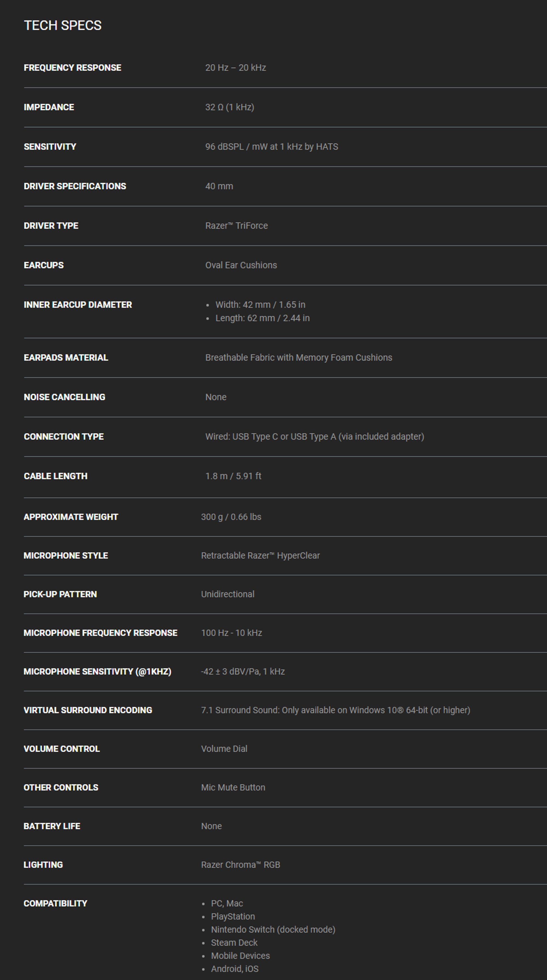547x980 pixels.
Task: Click the '7.1 Surround Sound' Windows 10 value
Action: point(336,711)
